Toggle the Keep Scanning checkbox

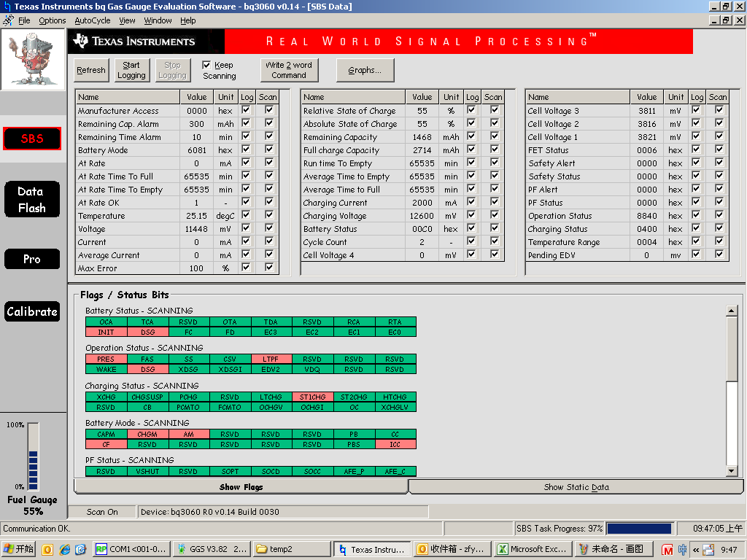[x=206, y=65]
